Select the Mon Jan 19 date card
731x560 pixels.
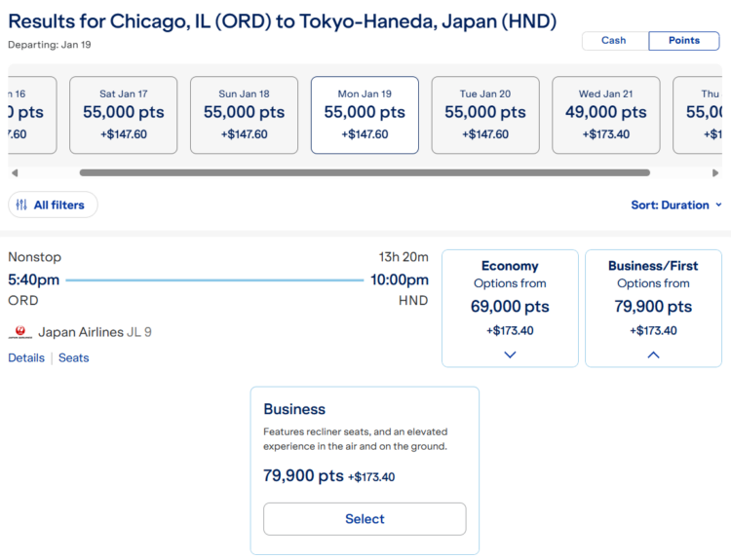pos(365,115)
